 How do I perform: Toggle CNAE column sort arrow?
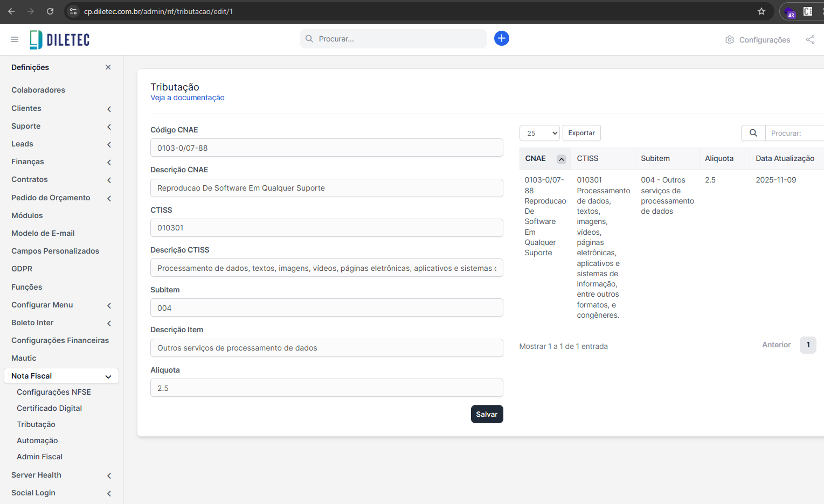561,159
